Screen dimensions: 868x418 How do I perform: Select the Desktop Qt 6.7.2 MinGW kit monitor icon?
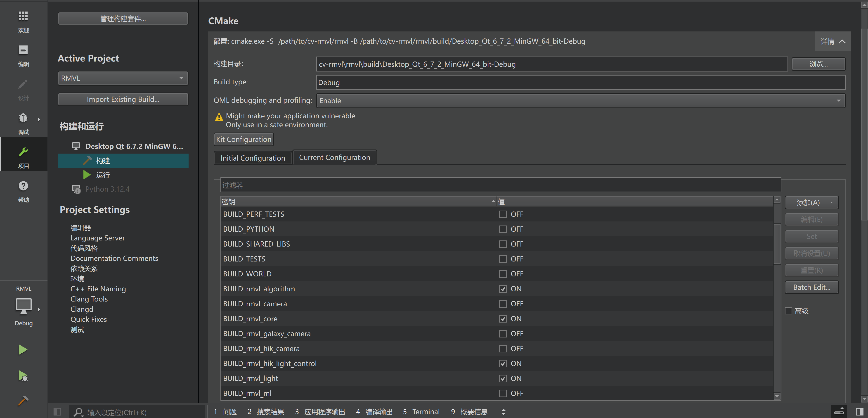pyautogui.click(x=76, y=146)
